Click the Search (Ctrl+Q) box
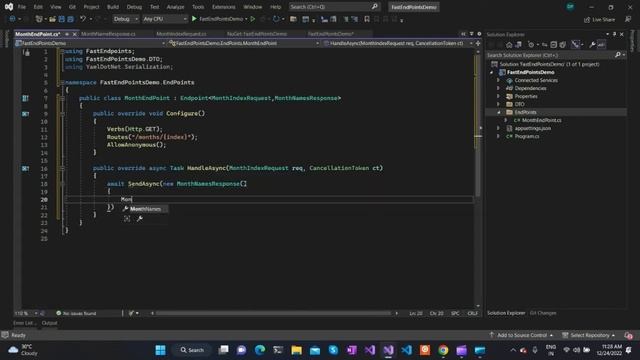This screenshot has width=640, height=360. coord(334,7)
